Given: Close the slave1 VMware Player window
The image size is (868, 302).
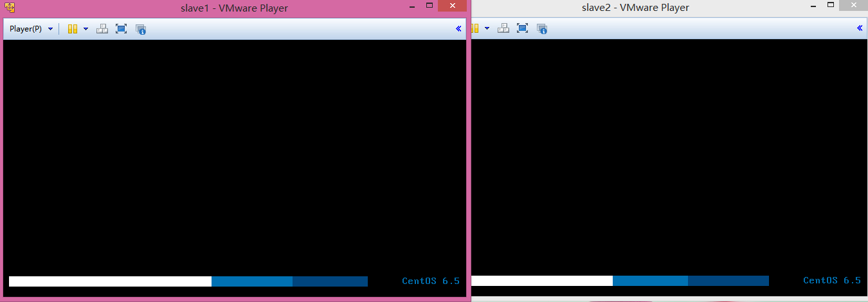Looking at the screenshot, I should [455, 6].
